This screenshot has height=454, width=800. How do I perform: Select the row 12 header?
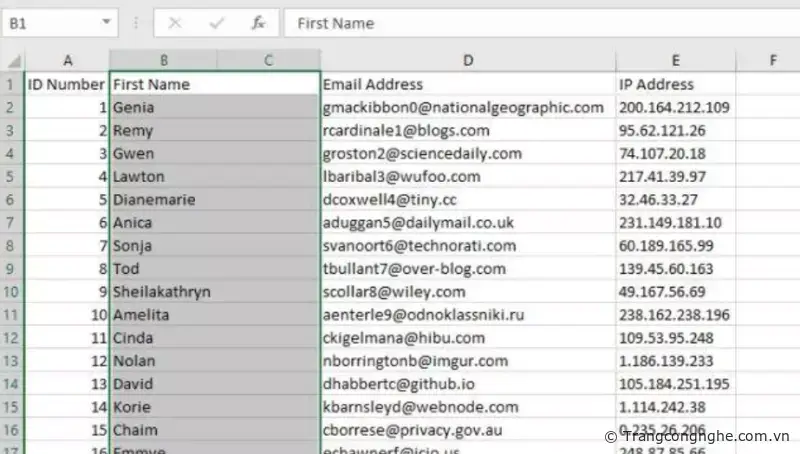(12, 338)
